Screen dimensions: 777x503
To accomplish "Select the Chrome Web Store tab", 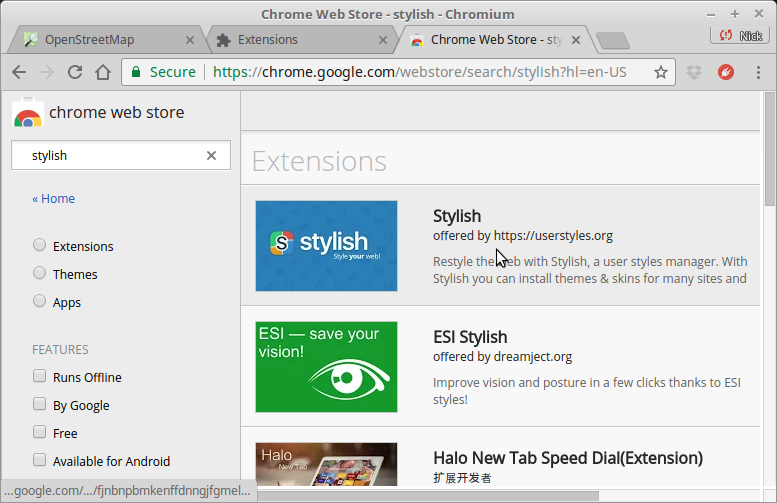I will (496, 40).
